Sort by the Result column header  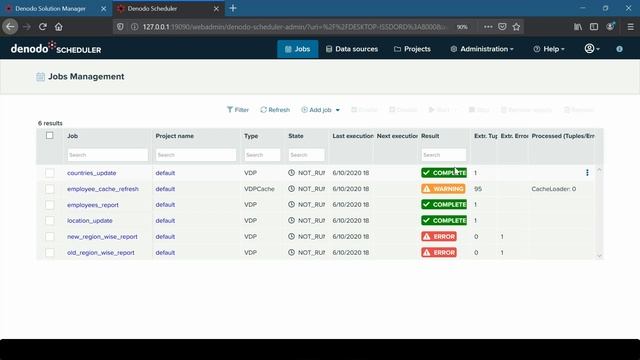430,136
